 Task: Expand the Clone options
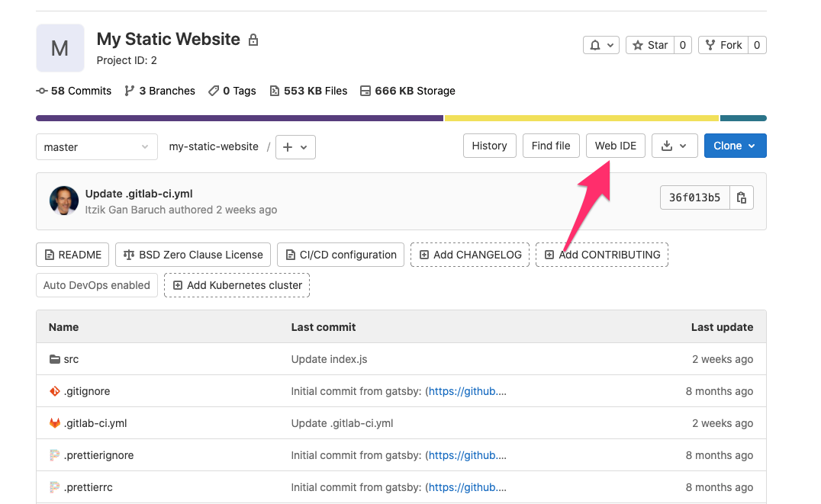[735, 146]
